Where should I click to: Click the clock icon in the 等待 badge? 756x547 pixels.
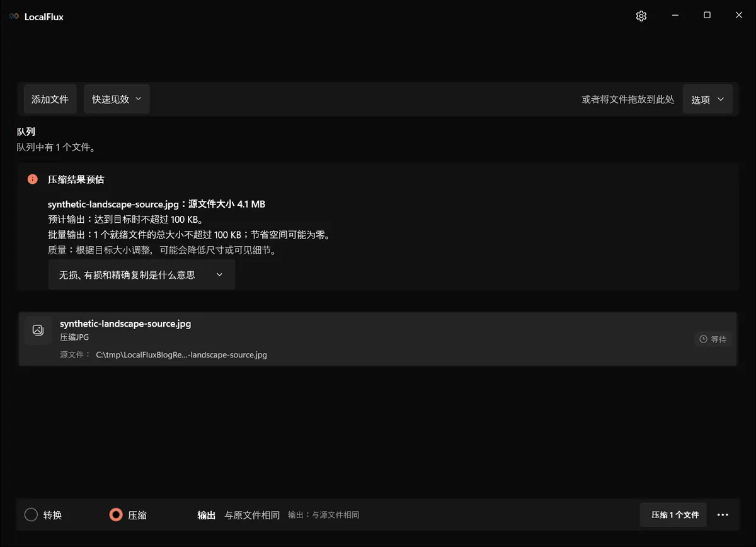tap(703, 339)
